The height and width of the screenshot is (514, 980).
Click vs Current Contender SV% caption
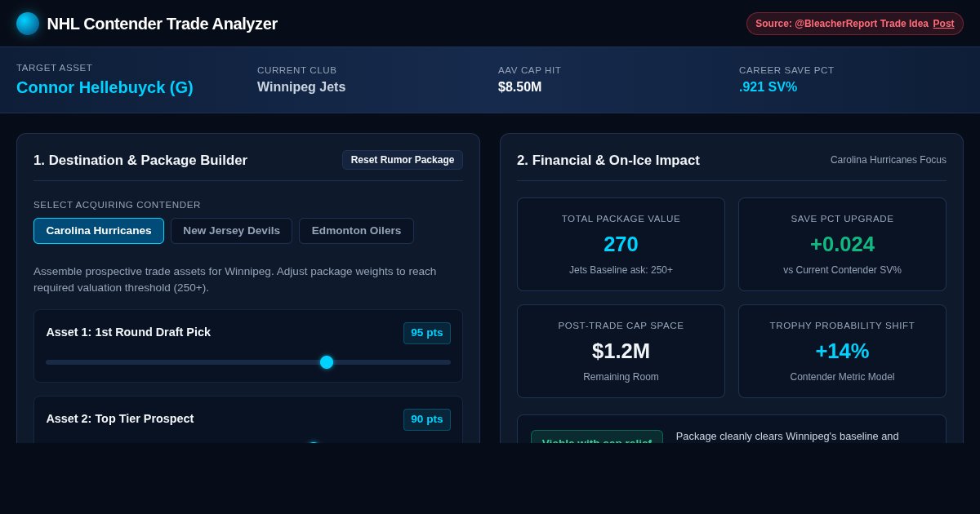click(842, 270)
